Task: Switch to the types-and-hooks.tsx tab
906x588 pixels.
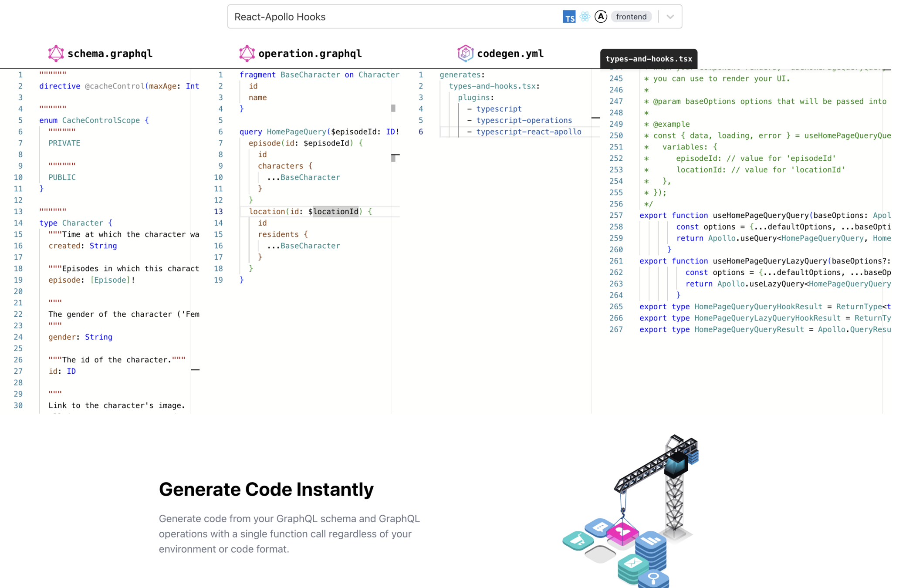Action: click(x=649, y=59)
